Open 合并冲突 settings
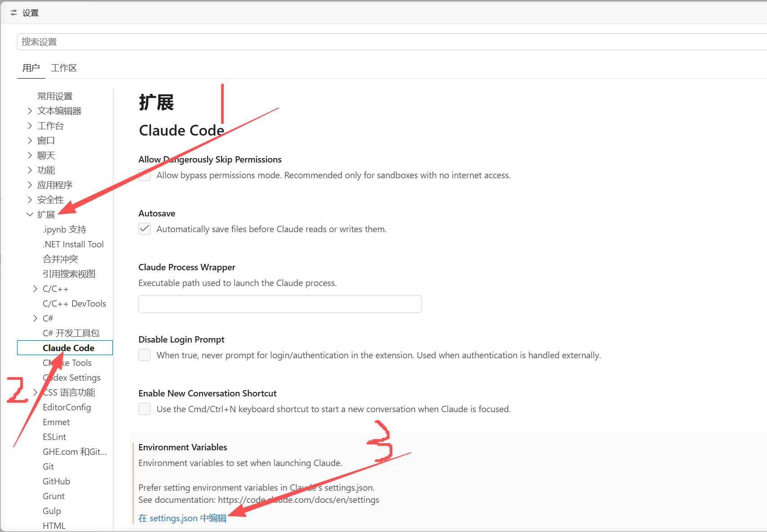The width and height of the screenshot is (767, 532). pos(60,259)
